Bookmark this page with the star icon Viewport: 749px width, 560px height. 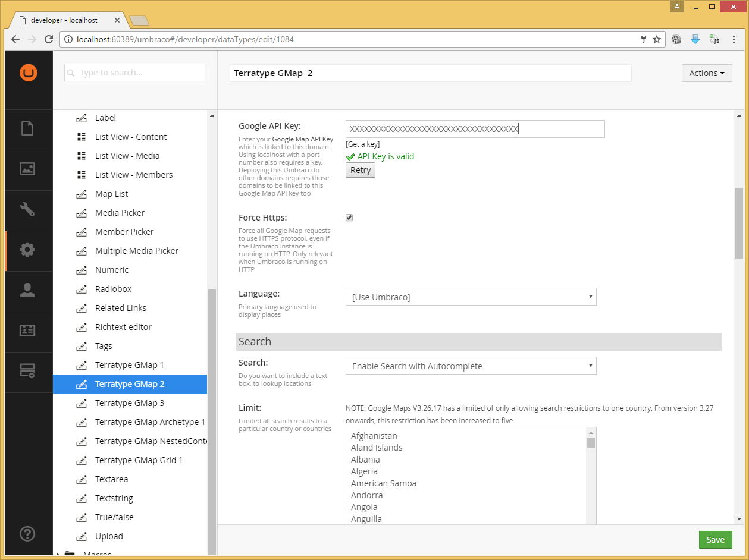pyautogui.click(x=657, y=40)
